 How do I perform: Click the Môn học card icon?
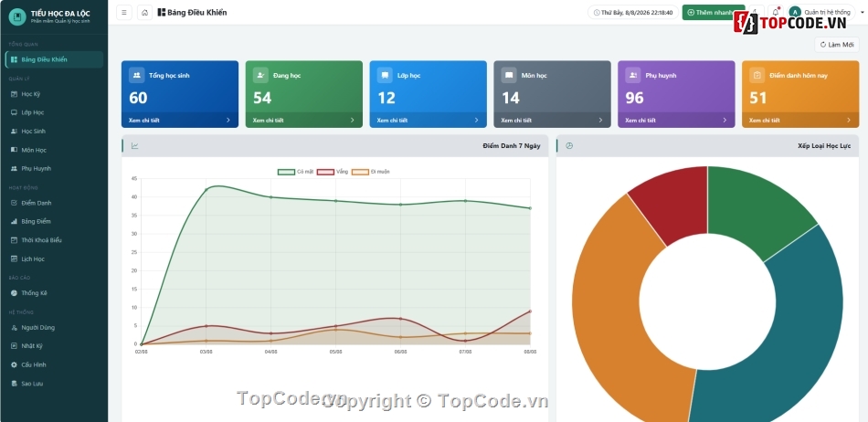click(x=509, y=75)
